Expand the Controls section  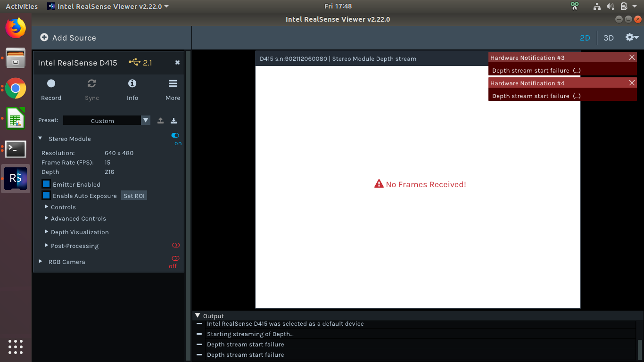[47, 206]
